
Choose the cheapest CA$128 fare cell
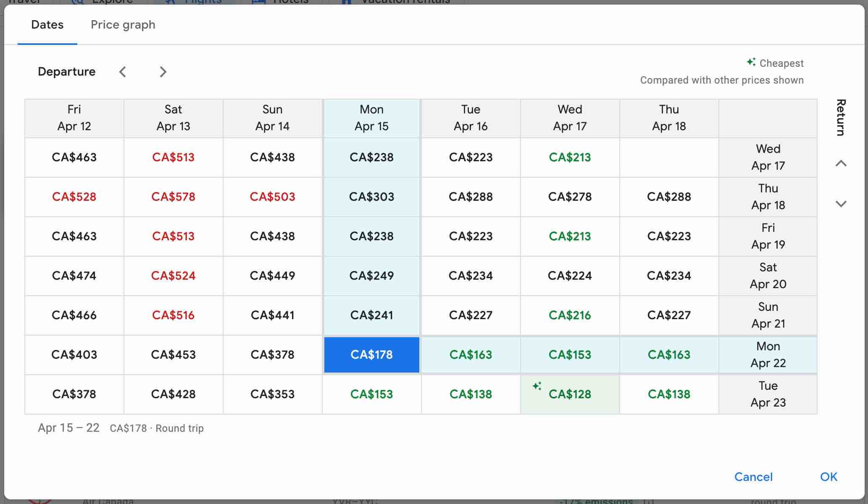(570, 394)
